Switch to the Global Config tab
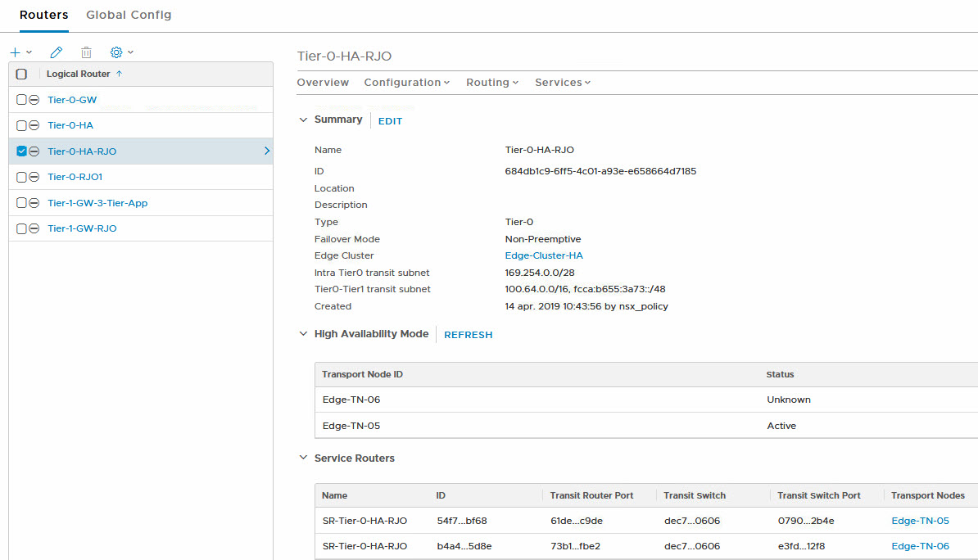 (129, 15)
